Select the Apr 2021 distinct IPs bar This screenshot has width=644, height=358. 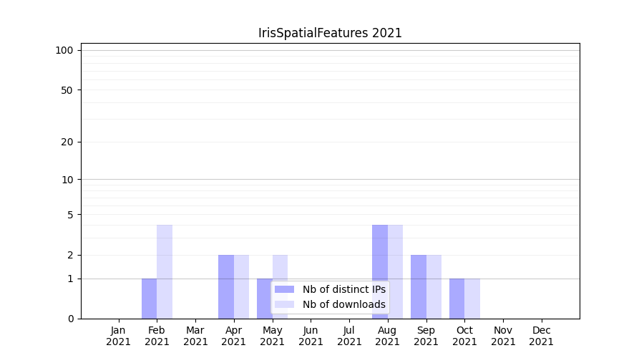(x=226, y=286)
